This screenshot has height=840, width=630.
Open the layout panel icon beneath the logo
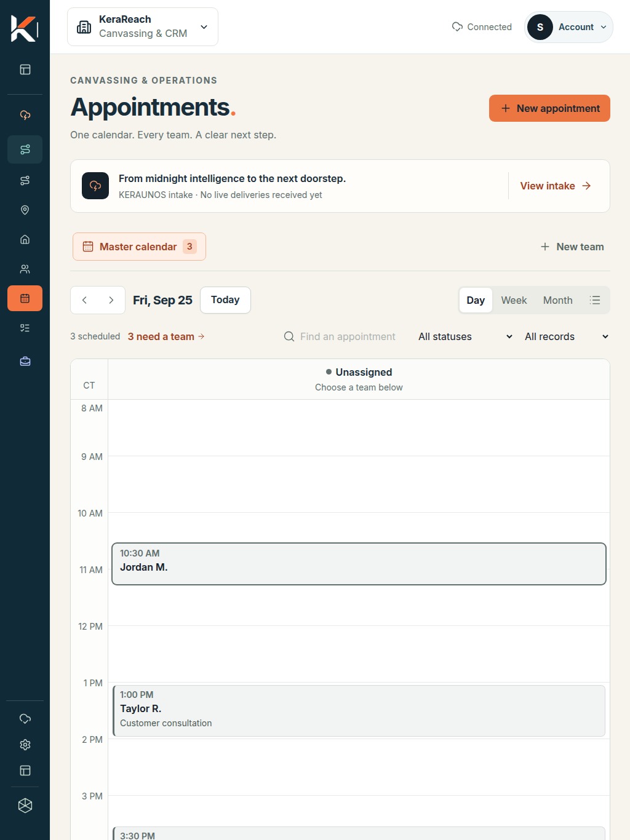(25, 69)
